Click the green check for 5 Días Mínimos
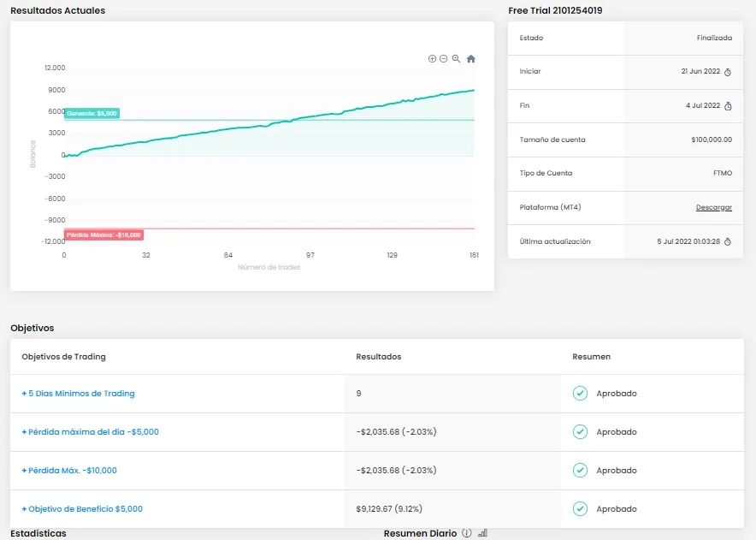The image size is (756, 540). click(579, 393)
